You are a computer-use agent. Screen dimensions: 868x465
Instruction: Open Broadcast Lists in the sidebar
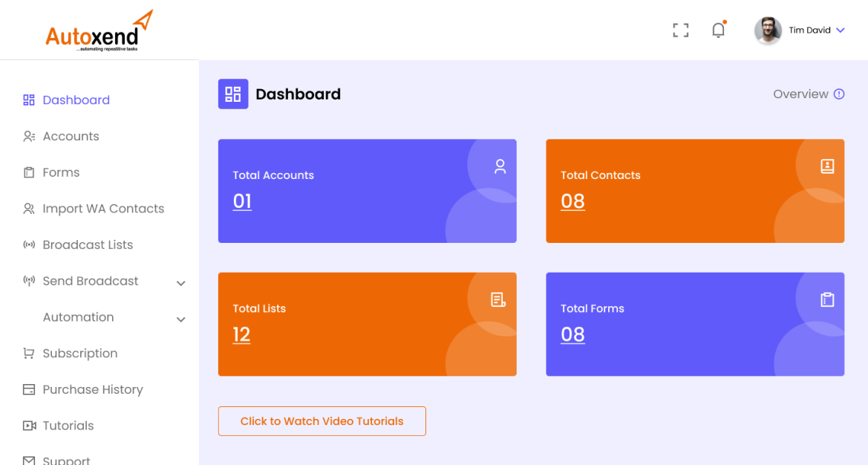click(x=88, y=244)
